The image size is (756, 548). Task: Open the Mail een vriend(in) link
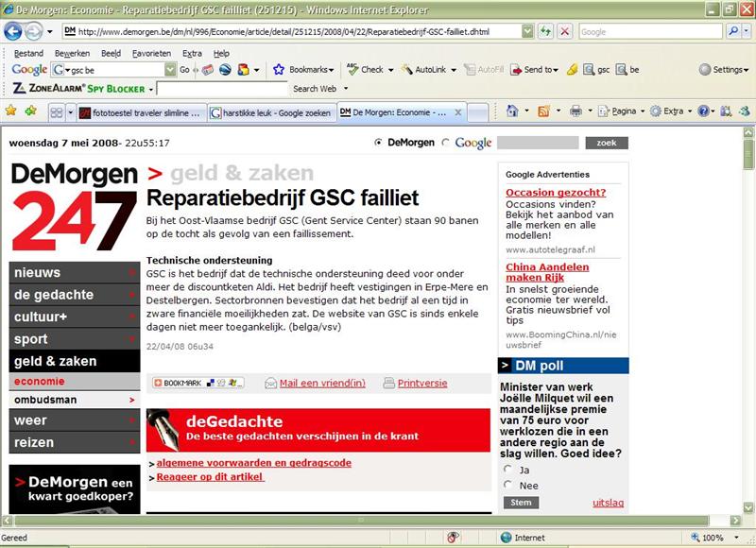tap(322, 384)
